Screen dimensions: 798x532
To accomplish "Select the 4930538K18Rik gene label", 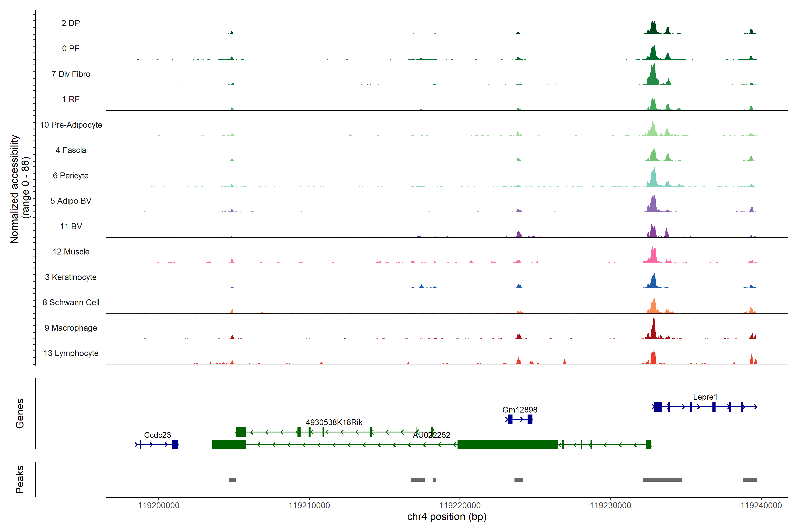I will 334,422.
